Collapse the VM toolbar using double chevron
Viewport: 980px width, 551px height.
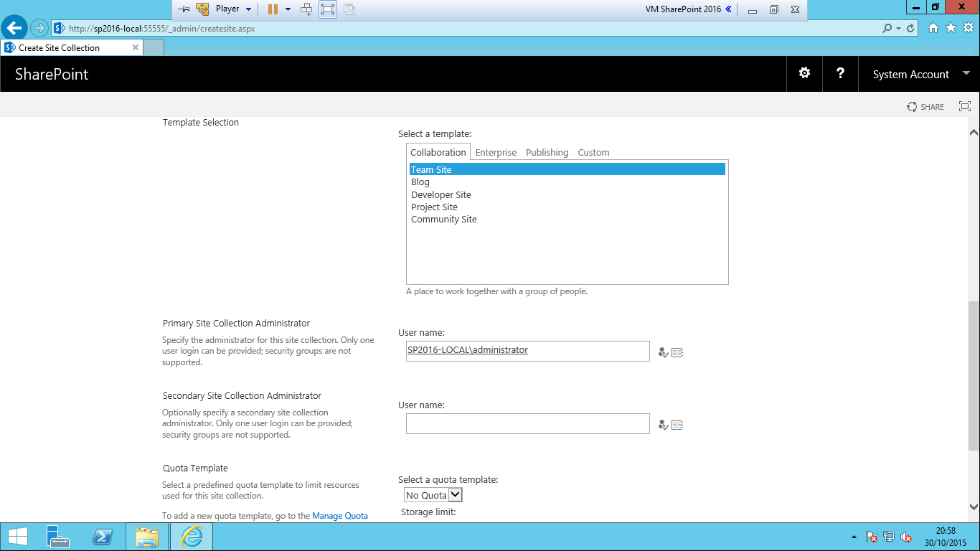click(728, 9)
